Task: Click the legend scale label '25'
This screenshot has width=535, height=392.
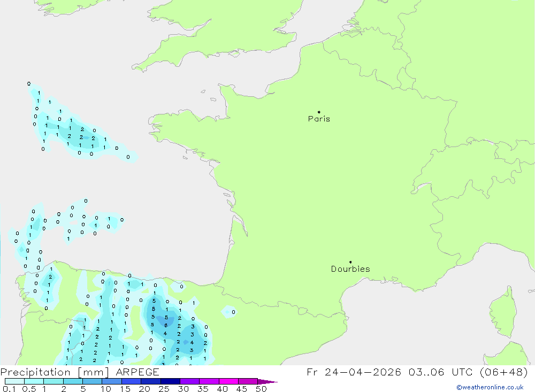Action: coord(164,389)
